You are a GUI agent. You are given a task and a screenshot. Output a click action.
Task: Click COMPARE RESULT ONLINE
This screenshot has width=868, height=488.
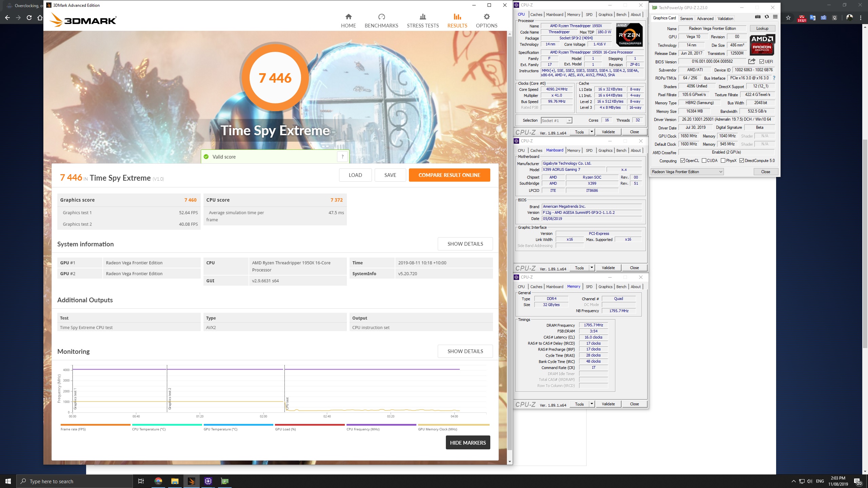point(449,175)
